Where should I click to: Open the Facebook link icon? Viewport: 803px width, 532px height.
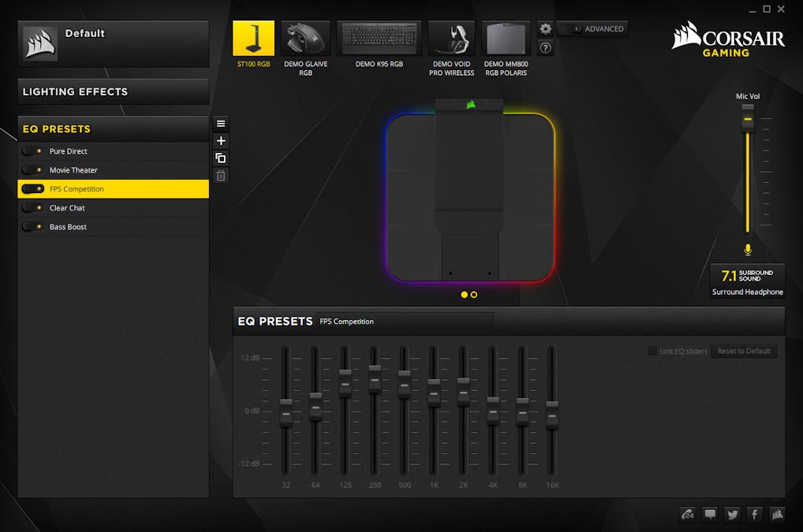[x=754, y=514]
